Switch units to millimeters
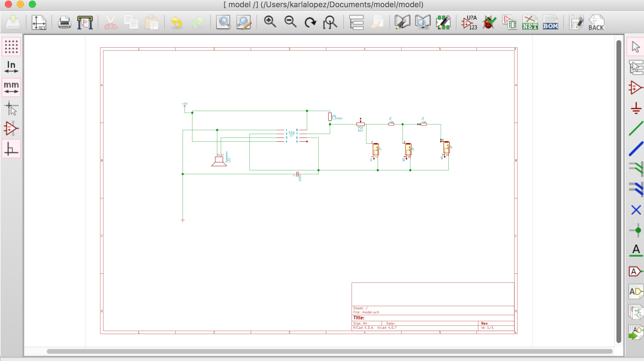Viewport: 644px width, 361px height. 11,88
